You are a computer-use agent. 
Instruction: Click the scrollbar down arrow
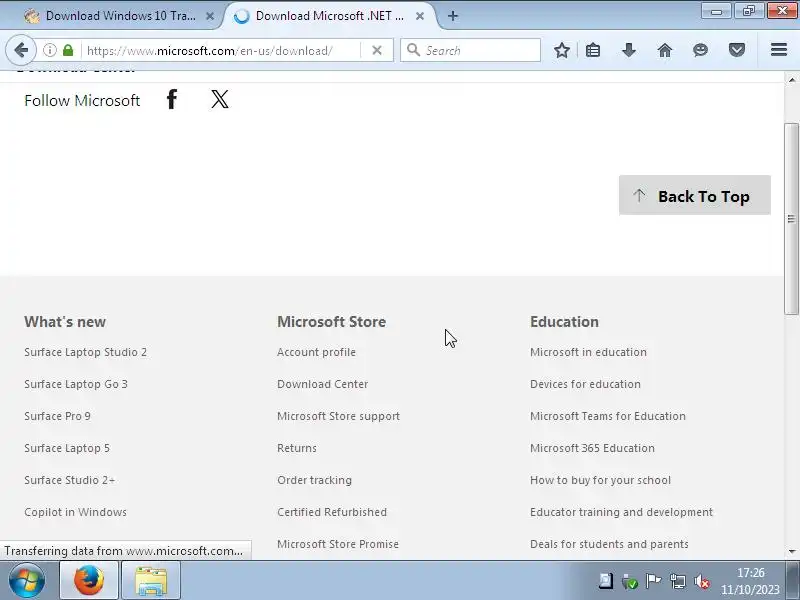[791, 552]
